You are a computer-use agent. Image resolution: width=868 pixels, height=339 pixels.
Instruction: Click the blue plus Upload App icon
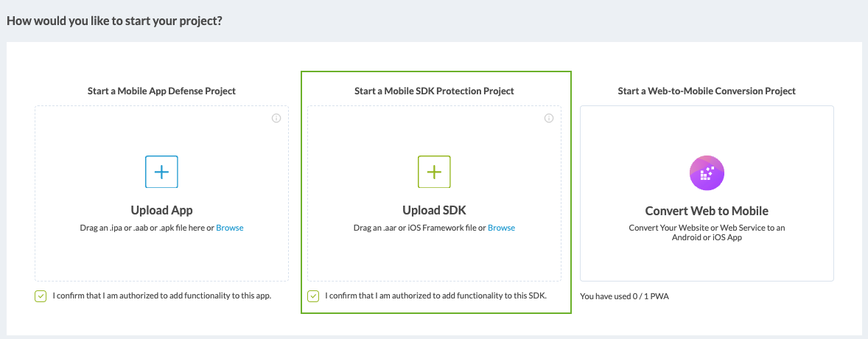tap(161, 172)
